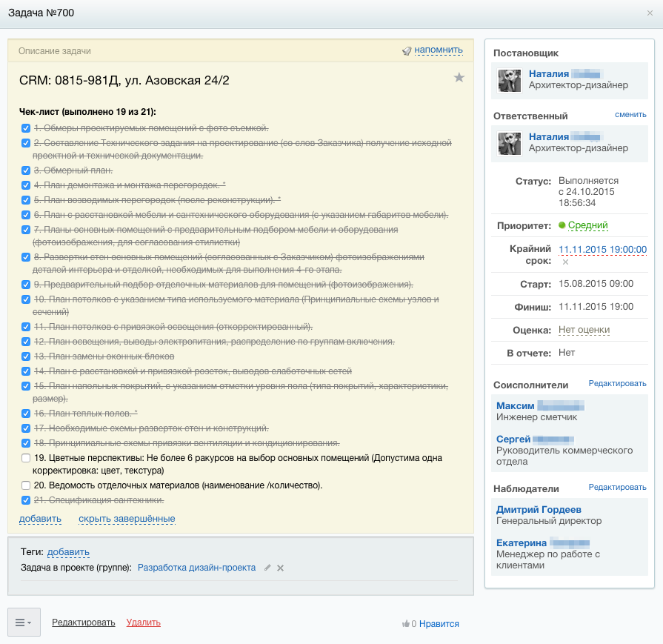Click Редактировать to edit the task
663x644 pixels.
point(83,623)
